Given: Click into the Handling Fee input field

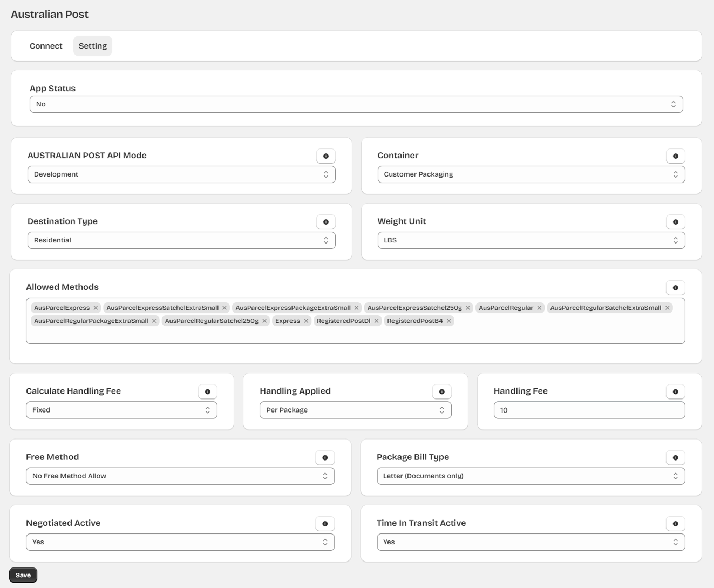Looking at the screenshot, I should tap(588, 410).
